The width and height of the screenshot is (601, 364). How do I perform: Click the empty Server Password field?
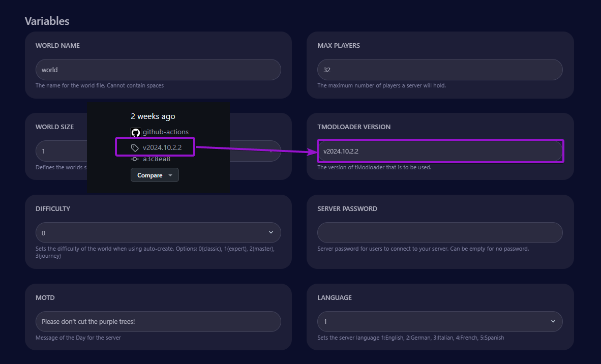click(439, 232)
